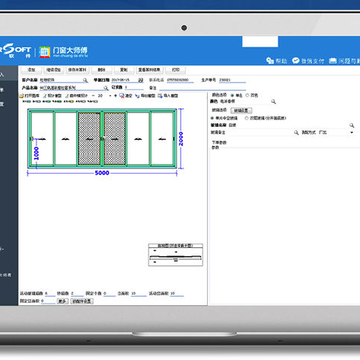Click the 更多 more button at the bottom

63,301
